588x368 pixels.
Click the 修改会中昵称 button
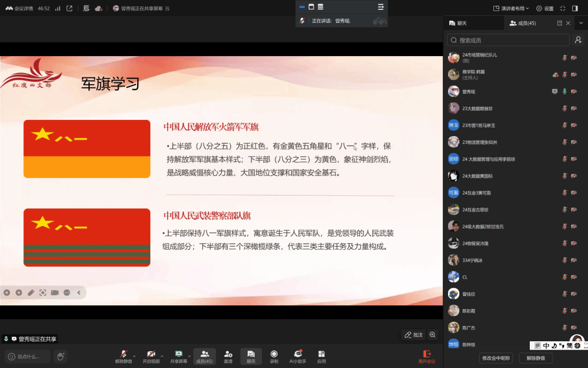pos(497,358)
